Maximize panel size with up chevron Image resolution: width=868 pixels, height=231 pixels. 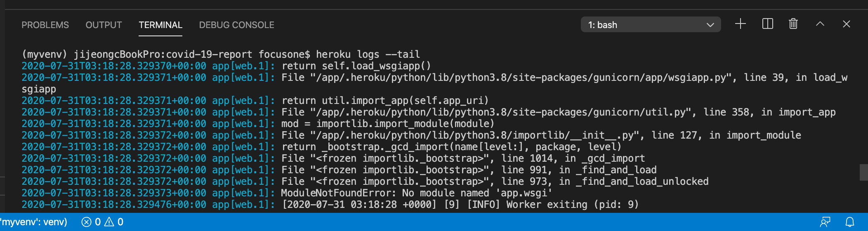820,24
